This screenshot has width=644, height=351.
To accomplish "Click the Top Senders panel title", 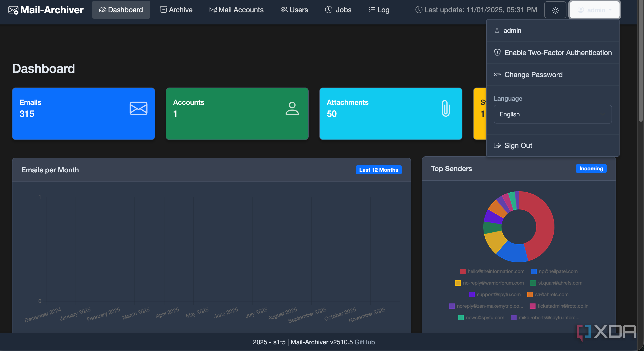I will point(452,169).
